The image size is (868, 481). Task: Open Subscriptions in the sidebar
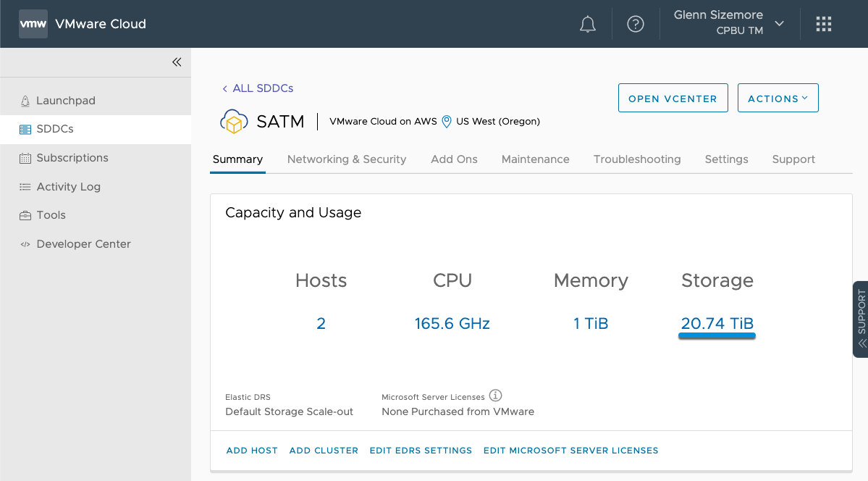tap(72, 158)
